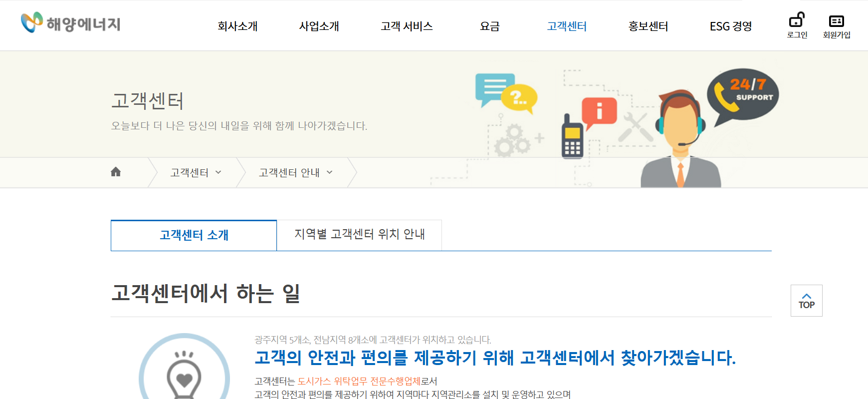Click the 고객센터에서 하는 일 heading
Screen dimensions: 868x399
point(206,293)
